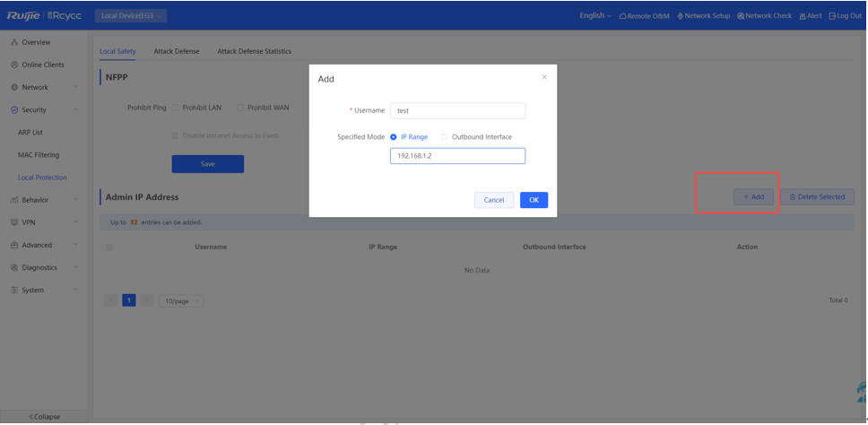Open the 10/page pagination dropdown
The image size is (868, 425).
pos(180,301)
